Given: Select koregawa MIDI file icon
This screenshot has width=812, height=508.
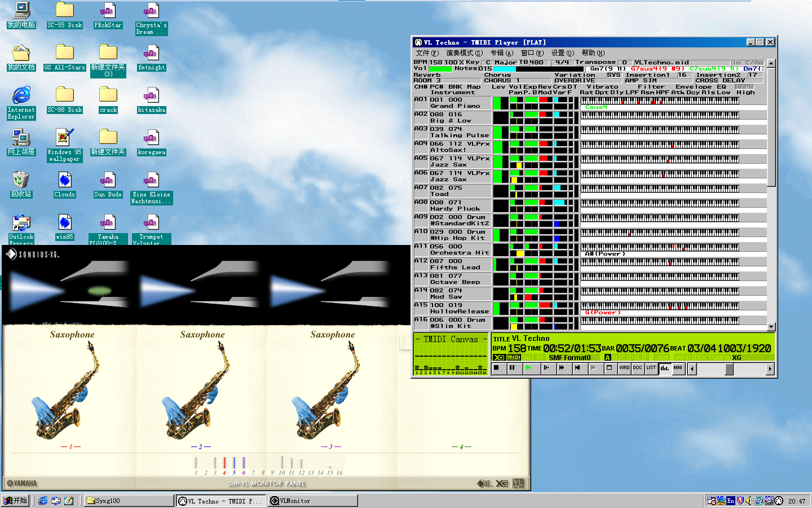Looking at the screenshot, I should coord(152,142).
